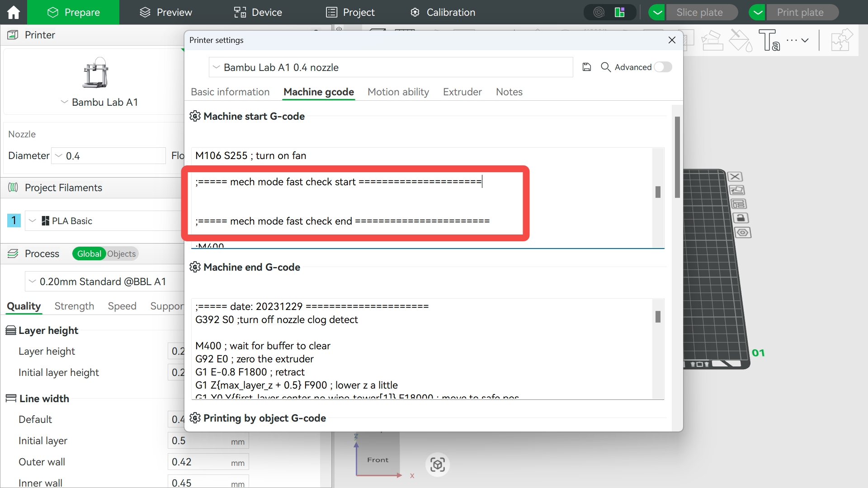This screenshot has height=488, width=868.
Task: Click the Process section icon
Action: tap(13, 253)
